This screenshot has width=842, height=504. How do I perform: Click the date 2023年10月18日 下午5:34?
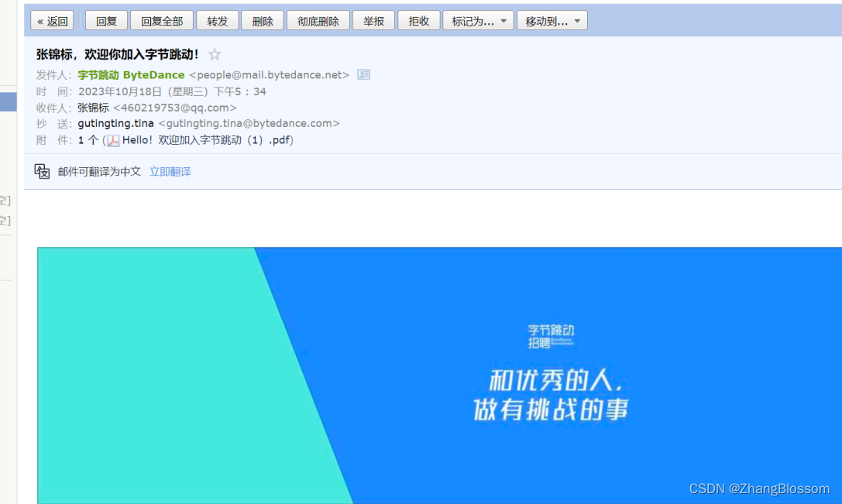click(x=173, y=92)
